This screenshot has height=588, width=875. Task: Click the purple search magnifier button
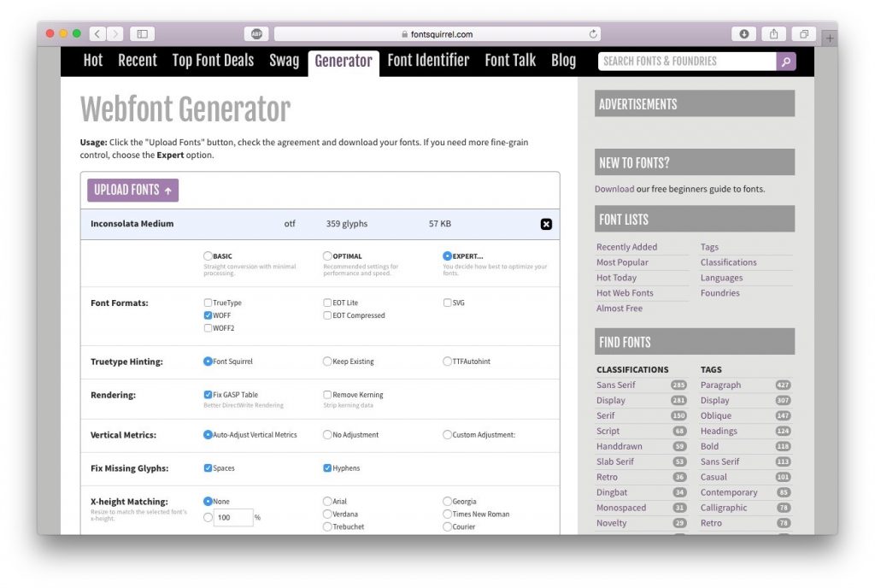[x=786, y=62]
